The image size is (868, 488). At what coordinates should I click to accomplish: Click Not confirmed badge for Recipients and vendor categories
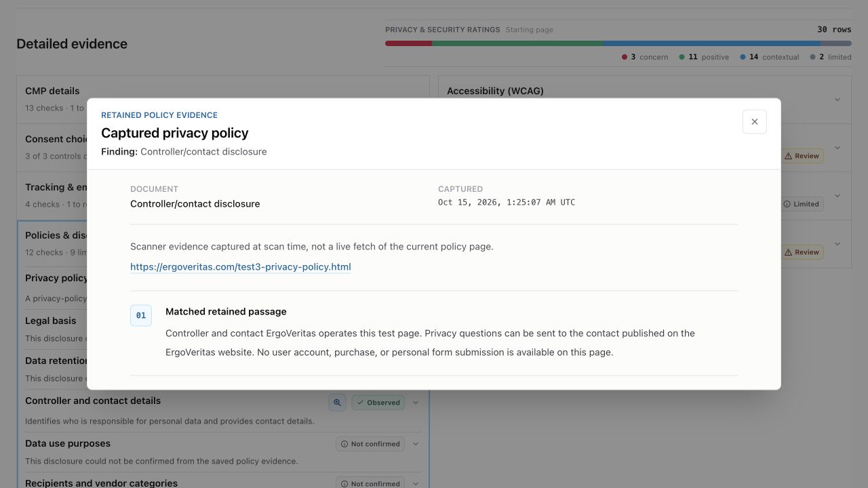click(370, 483)
